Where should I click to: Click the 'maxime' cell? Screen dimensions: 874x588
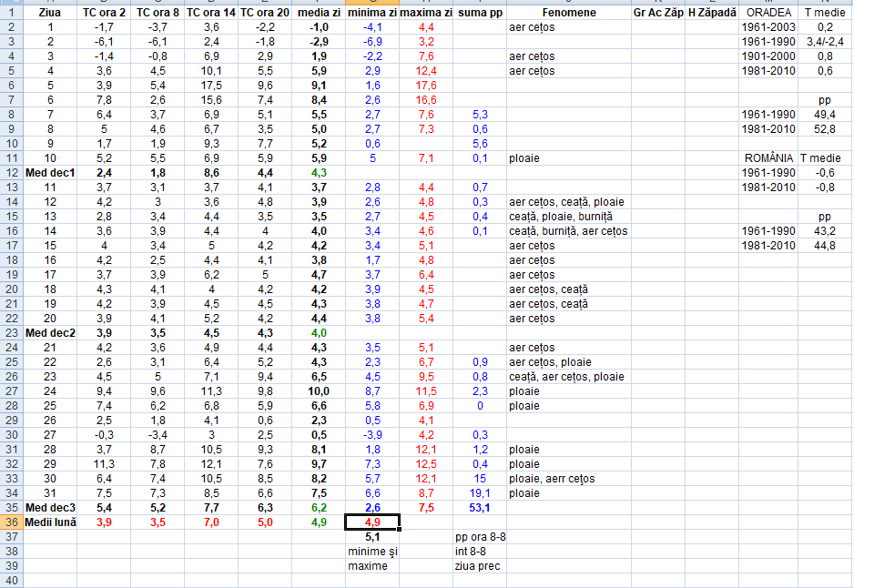pos(372,566)
